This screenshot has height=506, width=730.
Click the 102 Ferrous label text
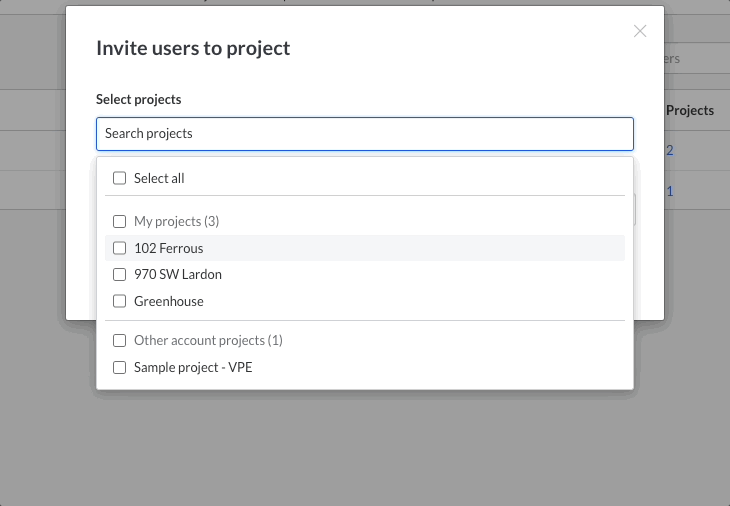(x=169, y=249)
